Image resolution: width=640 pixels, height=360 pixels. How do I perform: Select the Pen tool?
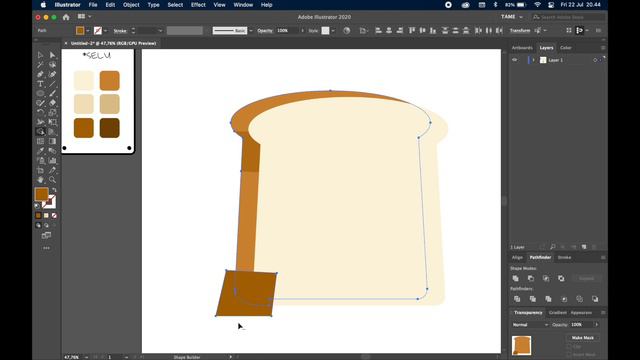tap(40, 74)
